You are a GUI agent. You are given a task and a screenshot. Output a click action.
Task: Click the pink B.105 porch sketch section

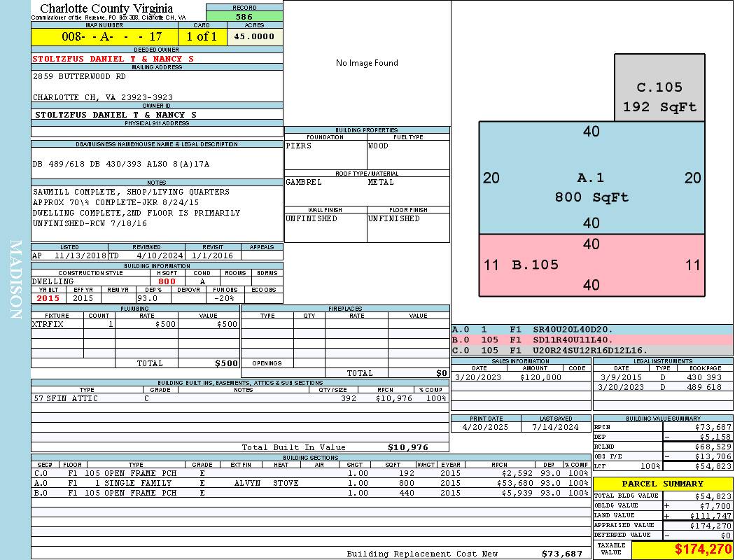[x=591, y=265]
